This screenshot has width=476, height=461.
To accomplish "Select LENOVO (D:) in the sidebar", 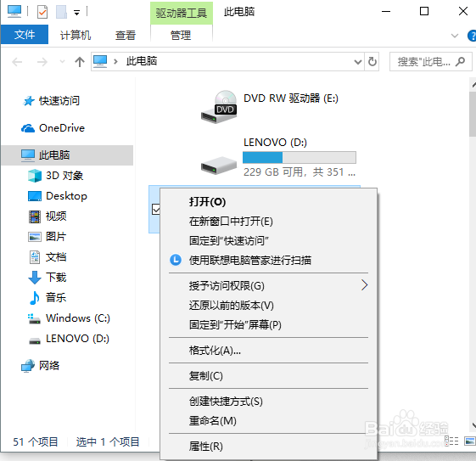I will click(x=69, y=339).
